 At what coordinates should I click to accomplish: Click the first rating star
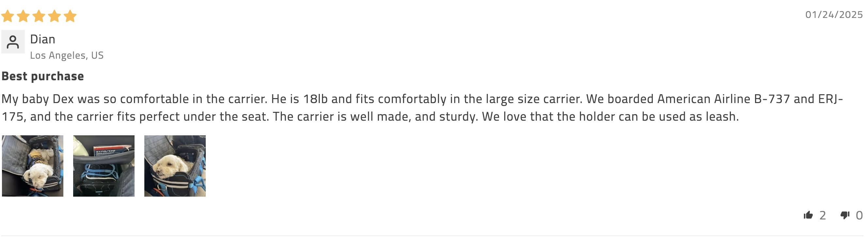8,16
